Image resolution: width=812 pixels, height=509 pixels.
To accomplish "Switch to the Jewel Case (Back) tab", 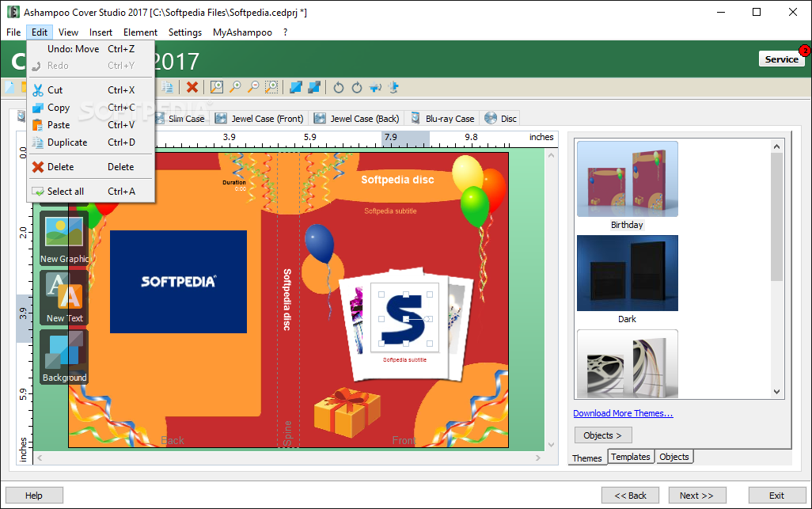I will click(x=357, y=119).
